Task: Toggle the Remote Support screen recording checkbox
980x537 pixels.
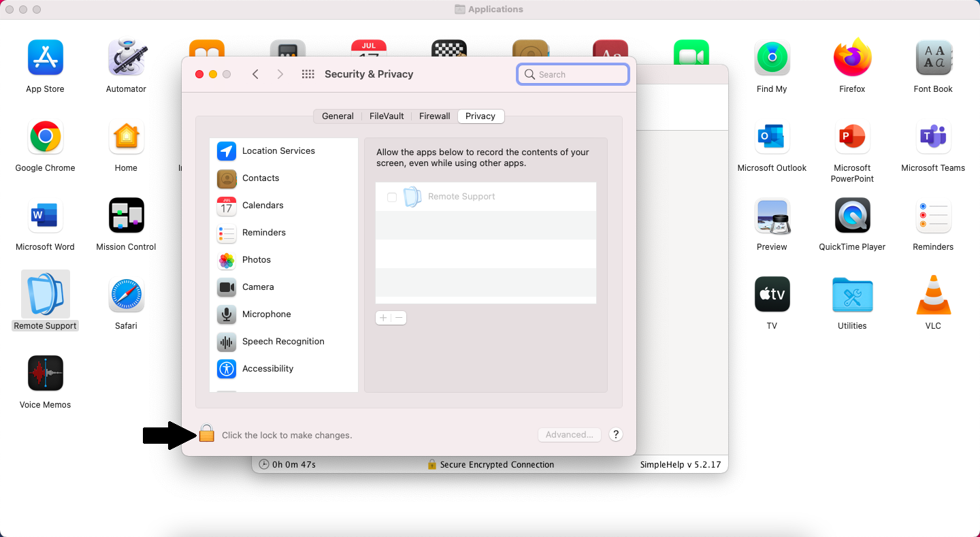Action: tap(392, 197)
